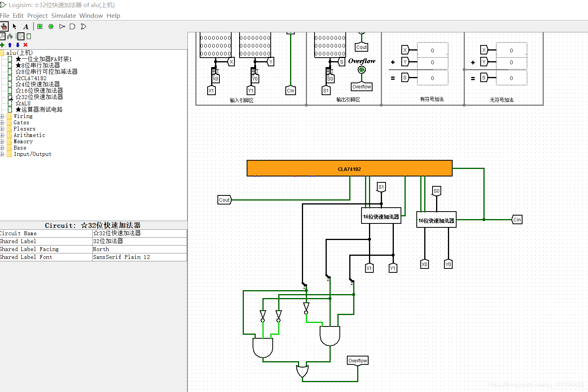
Task: Open the Edit menu
Action: [x=18, y=16]
